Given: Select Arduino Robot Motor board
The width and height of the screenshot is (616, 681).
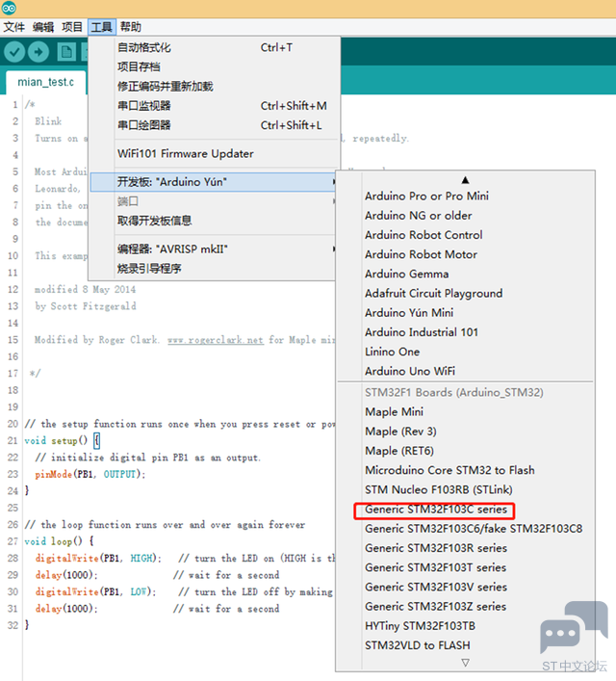Looking at the screenshot, I should coord(465,254).
